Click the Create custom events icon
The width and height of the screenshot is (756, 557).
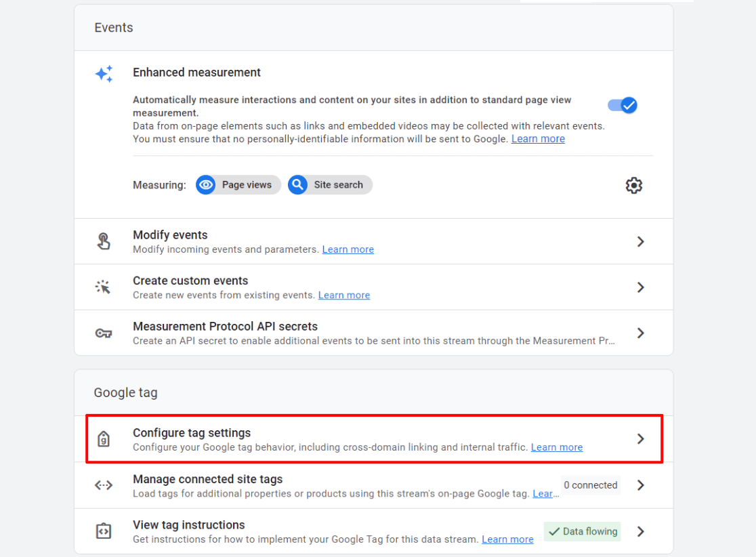[104, 287]
